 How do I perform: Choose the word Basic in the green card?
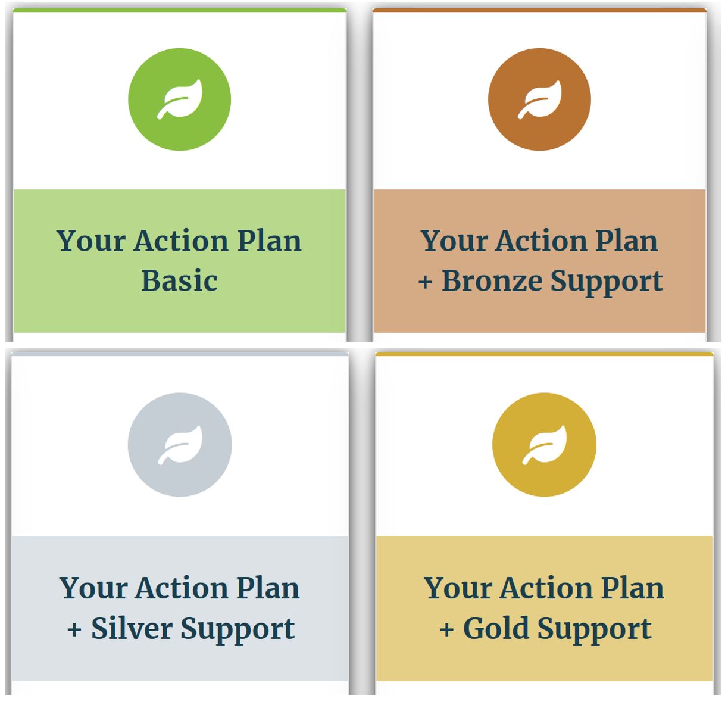click(x=179, y=280)
